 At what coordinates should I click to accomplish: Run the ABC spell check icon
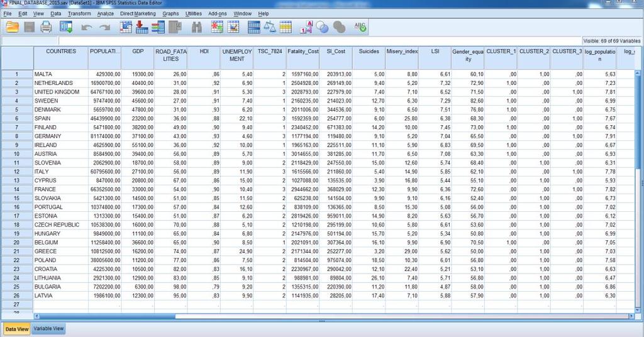(360, 28)
